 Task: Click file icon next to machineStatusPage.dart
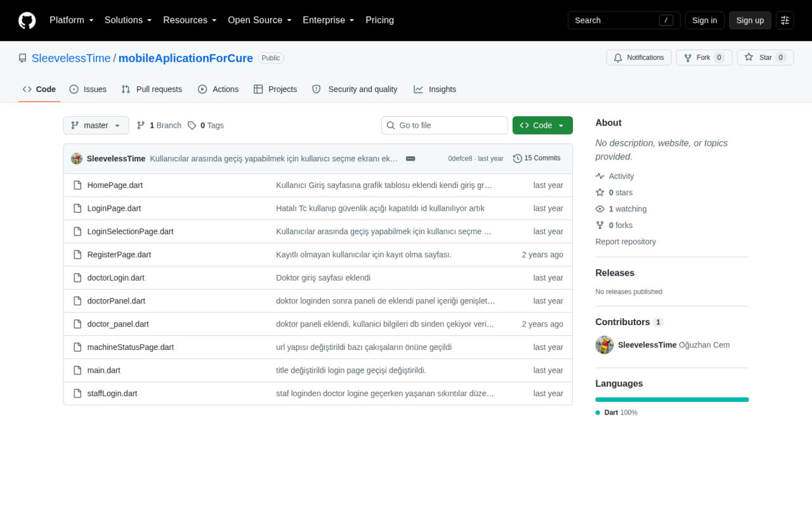[77, 347]
